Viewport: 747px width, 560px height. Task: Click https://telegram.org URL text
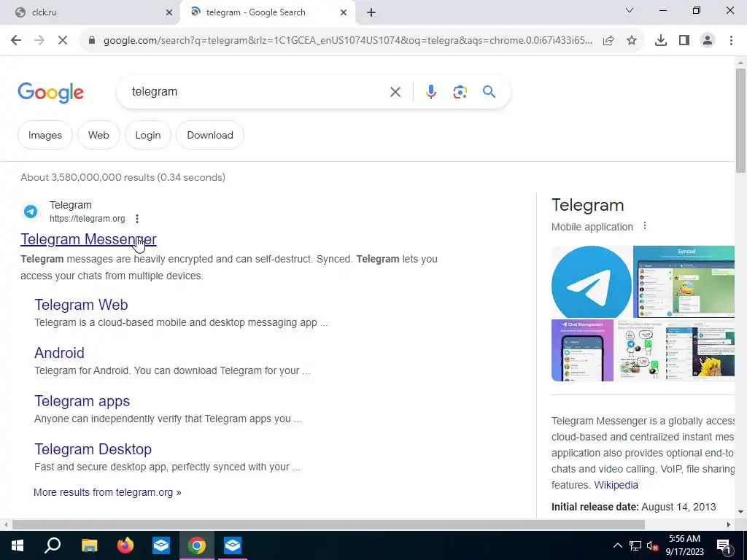(x=88, y=219)
